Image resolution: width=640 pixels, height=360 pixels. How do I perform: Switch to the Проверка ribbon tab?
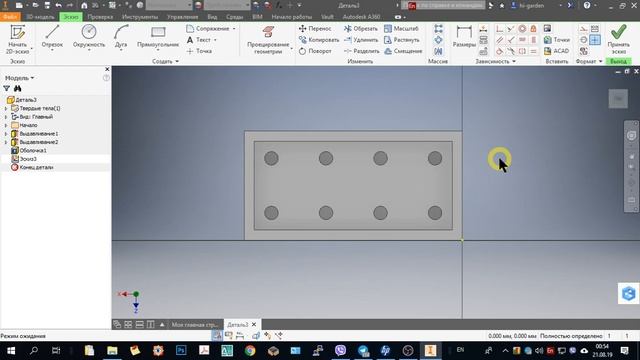point(100,17)
